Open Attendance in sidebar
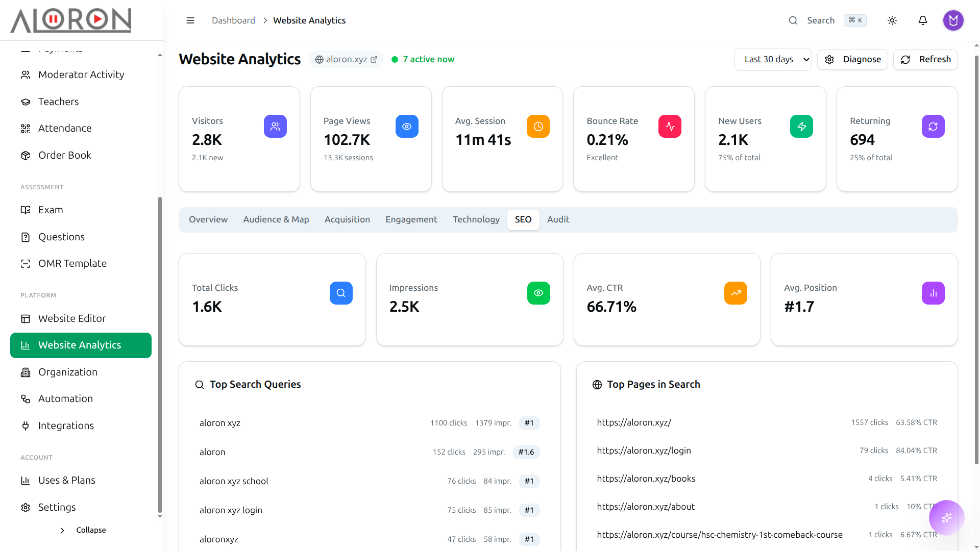This screenshot has height=551, width=980. pyautogui.click(x=81, y=128)
